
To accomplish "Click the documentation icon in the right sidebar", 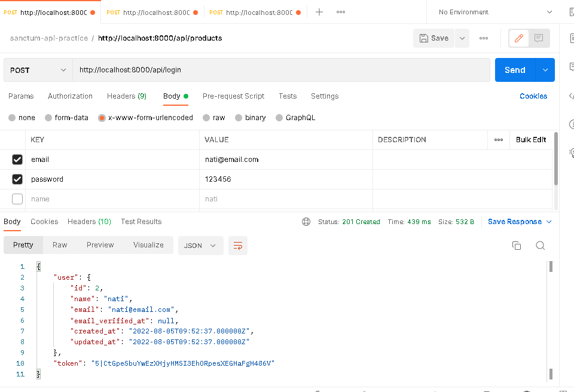I will pos(571,38).
